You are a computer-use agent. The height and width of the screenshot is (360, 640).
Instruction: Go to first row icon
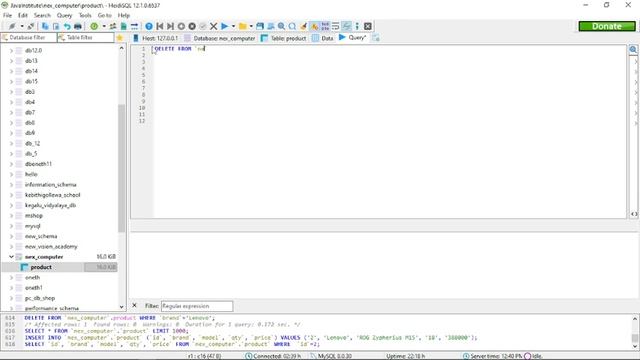[x=160, y=26]
